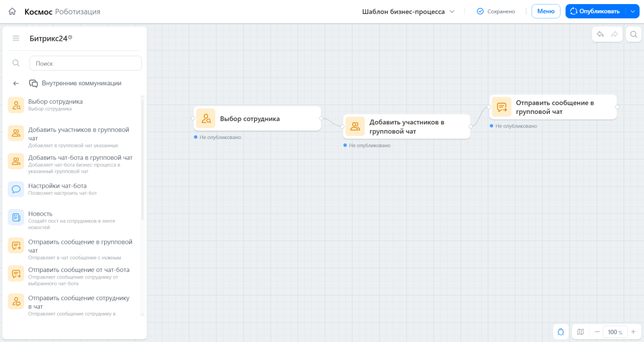Click Отправить сообщение от чат-бота list item

point(73,276)
